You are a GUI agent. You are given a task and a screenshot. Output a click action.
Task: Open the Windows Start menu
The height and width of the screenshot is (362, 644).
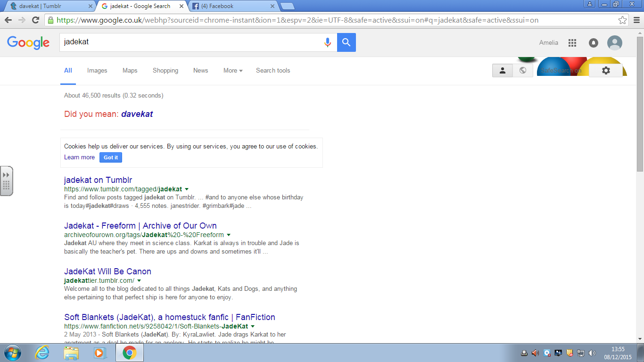pos(12,353)
